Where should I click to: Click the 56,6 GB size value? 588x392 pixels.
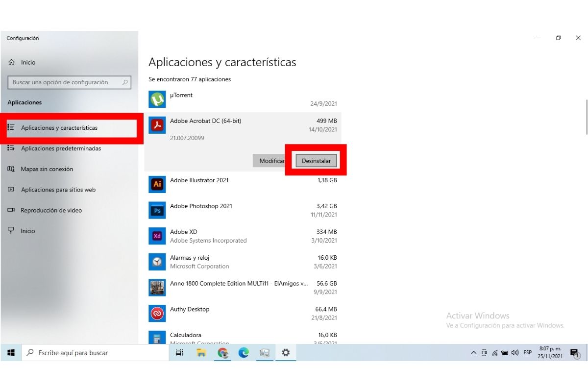pyautogui.click(x=327, y=283)
